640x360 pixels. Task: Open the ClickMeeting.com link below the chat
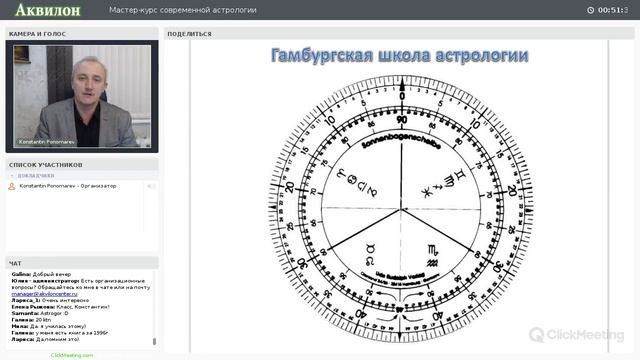tap(72, 355)
